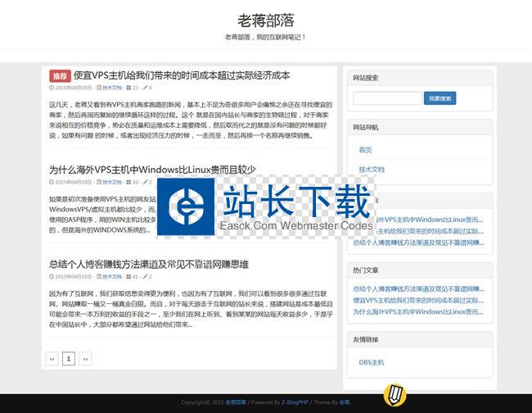
Task: Open 技术文档 category on the 总结个人博客赚钱 post
Action: (x=112, y=276)
